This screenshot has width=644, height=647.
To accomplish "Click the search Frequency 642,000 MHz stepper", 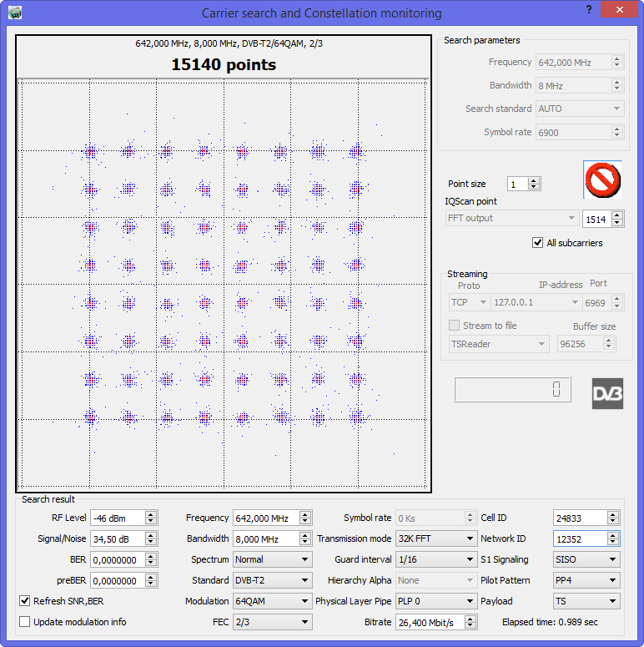I will (616, 62).
